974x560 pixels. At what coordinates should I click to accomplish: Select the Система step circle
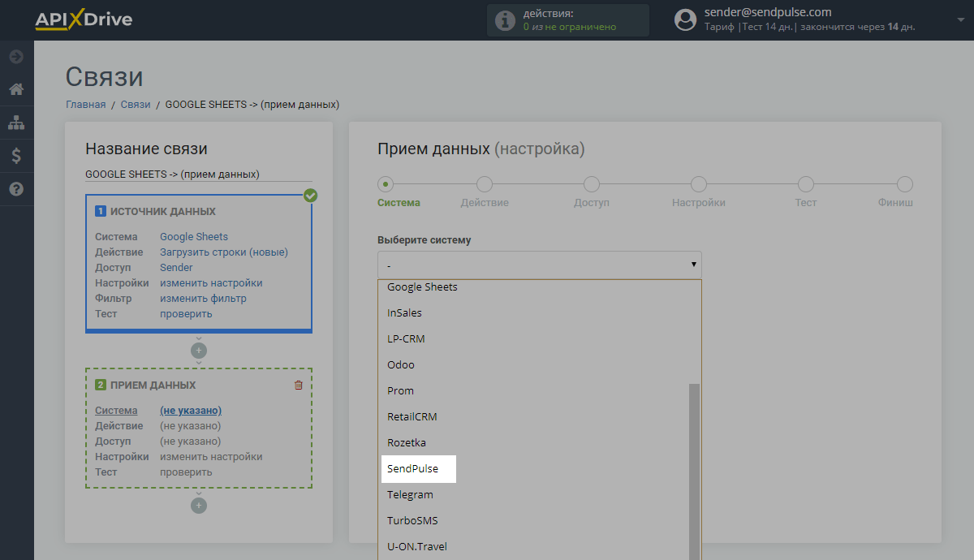(x=386, y=184)
